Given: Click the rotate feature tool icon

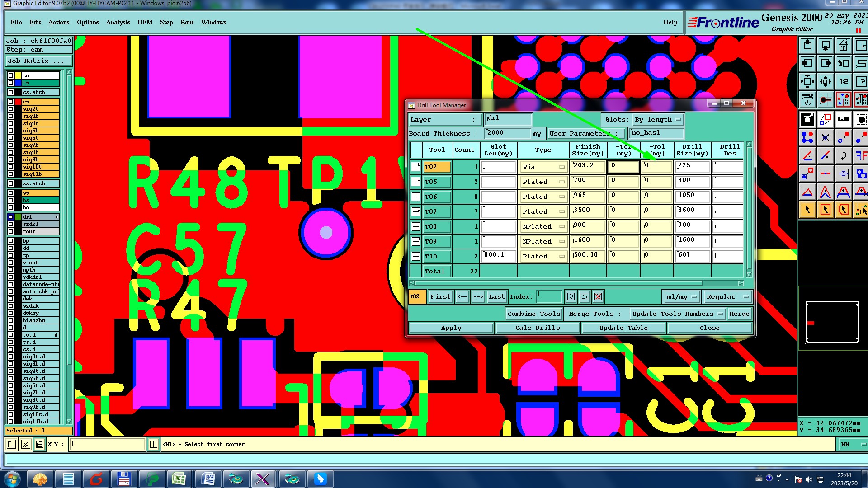Looking at the screenshot, I should [843, 156].
